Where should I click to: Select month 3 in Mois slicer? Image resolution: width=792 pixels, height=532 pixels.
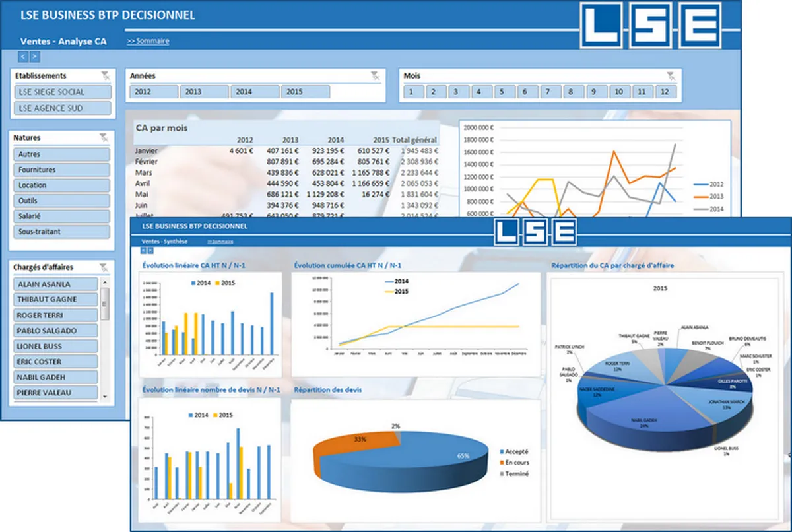tap(458, 92)
